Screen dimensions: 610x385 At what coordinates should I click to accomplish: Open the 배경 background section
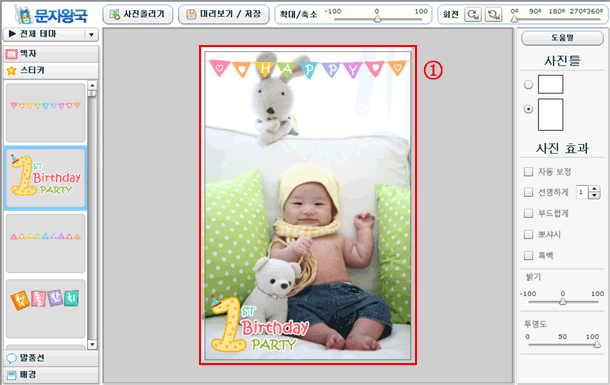51,374
